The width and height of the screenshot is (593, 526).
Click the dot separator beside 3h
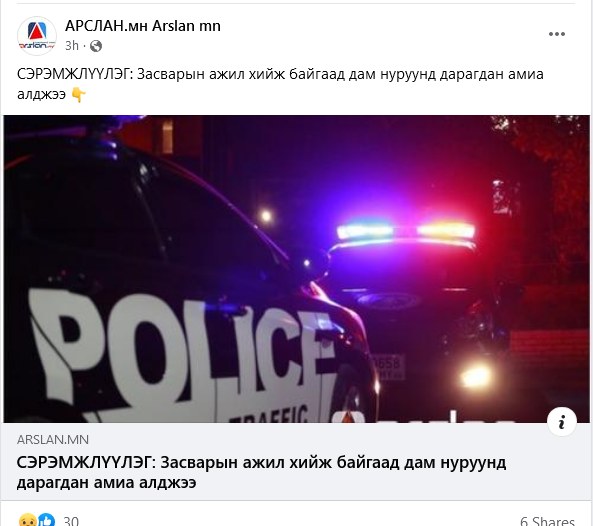point(84,46)
